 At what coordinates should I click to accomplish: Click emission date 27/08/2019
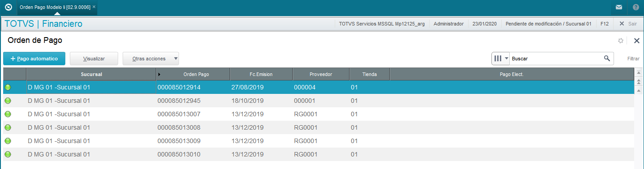[247, 87]
